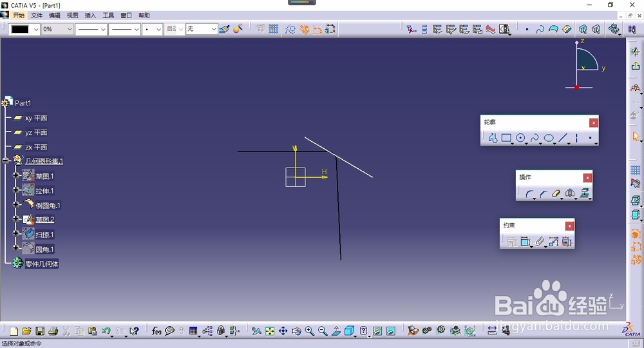This screenshot has width=644, height=348.
Task: Toggle Construction/Standard Element icon
Action: tap(290, 29)
